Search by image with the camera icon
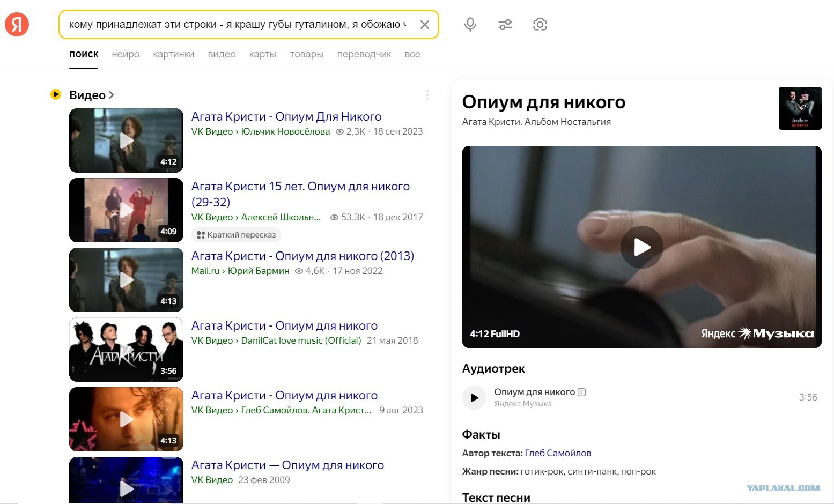Viewport: 834px width, 504px height. tap(540, 25)
